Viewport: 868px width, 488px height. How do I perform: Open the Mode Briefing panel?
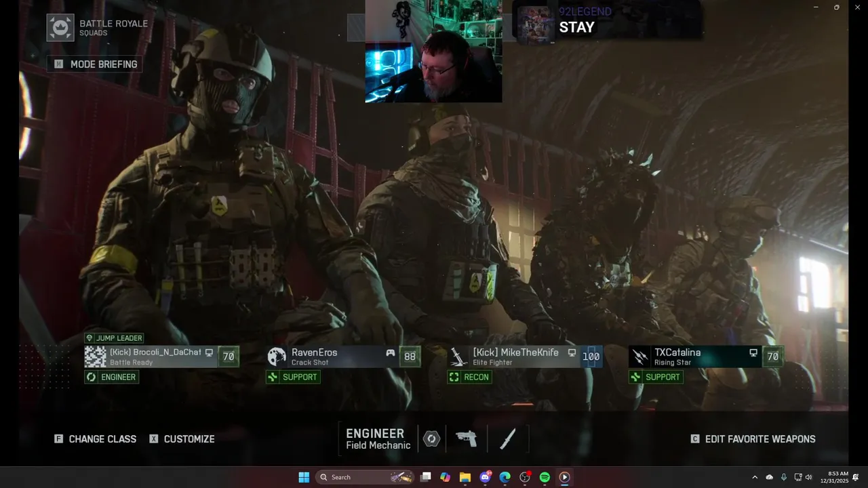95,64
